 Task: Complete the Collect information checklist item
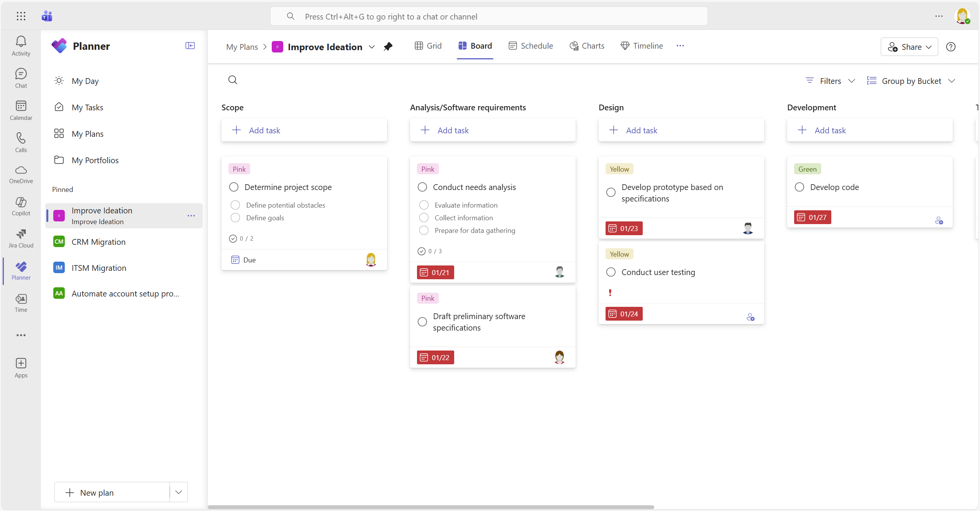coord(424,218)
